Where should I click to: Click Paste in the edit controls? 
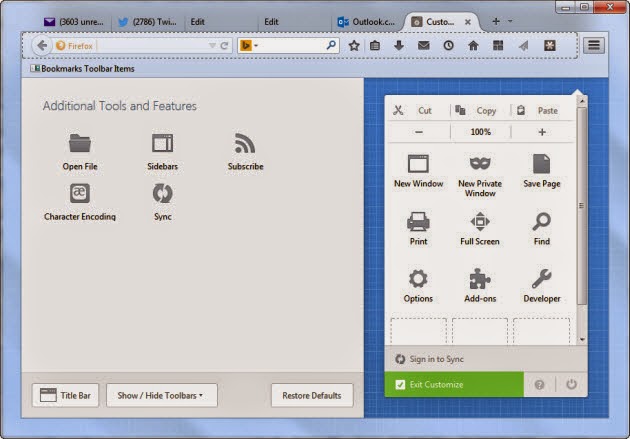(542, 110)
